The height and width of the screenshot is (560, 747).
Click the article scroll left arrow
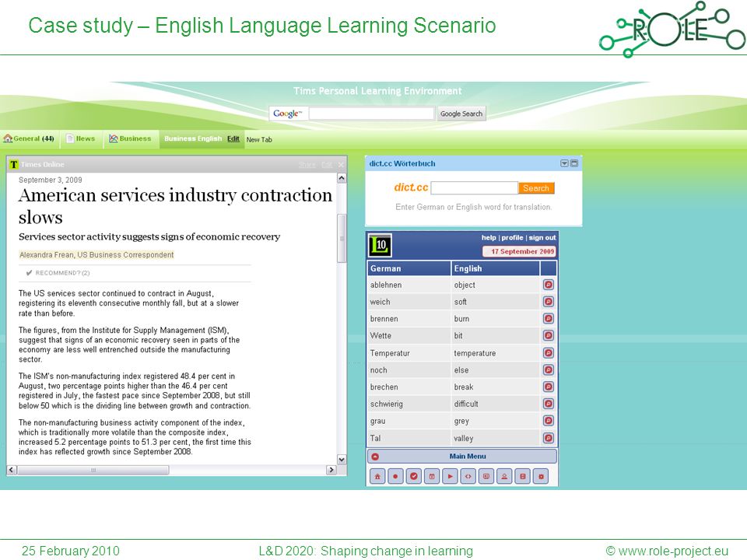click(x=12, y=470)
